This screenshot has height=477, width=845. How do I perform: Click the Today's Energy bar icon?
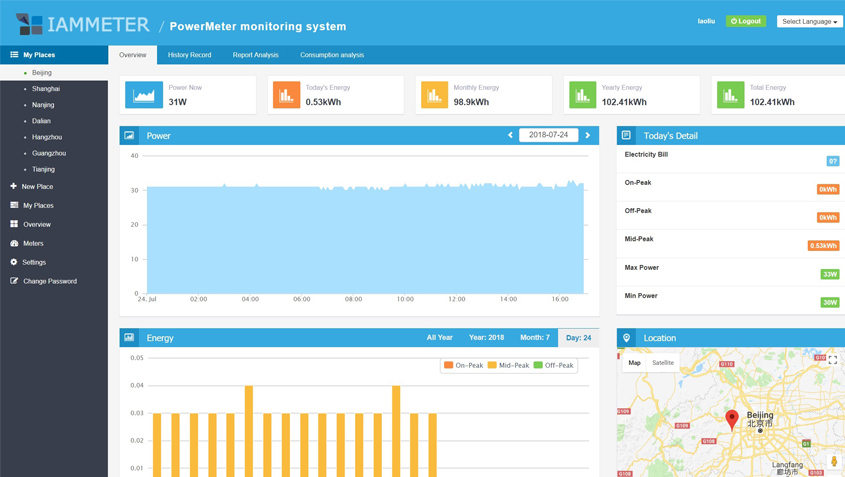286,95
